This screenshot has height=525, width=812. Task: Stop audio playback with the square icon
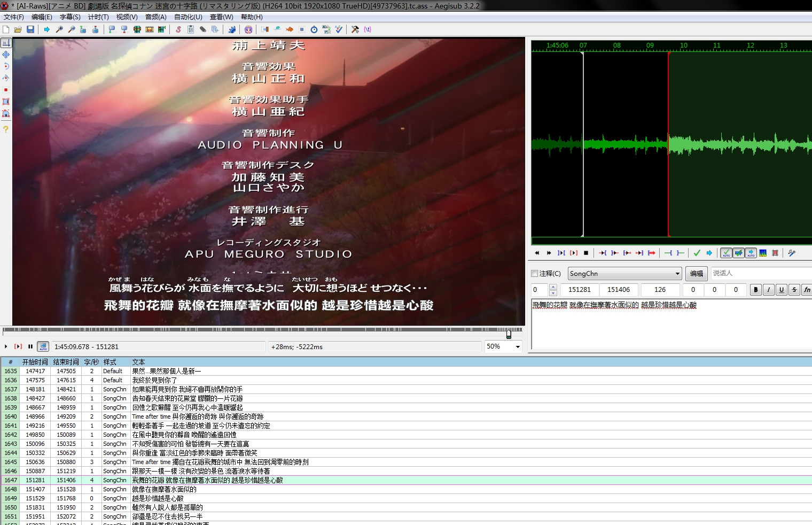pos(586,253)
